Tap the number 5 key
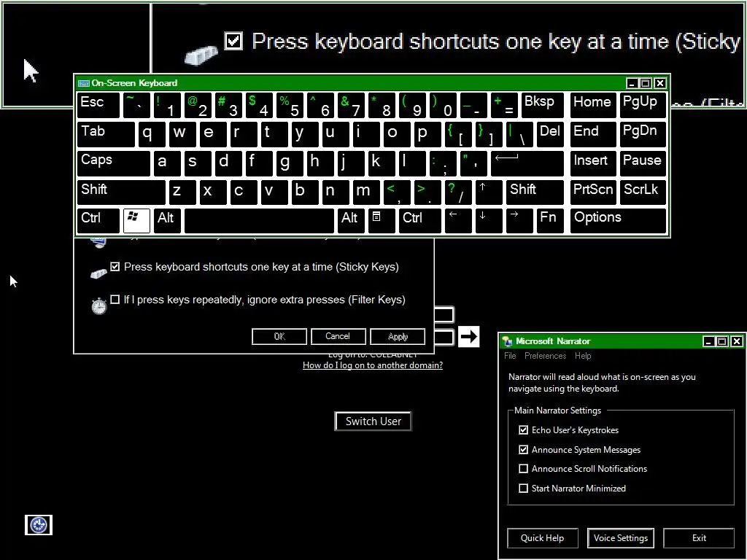747x560 pixels. point(290,105)
